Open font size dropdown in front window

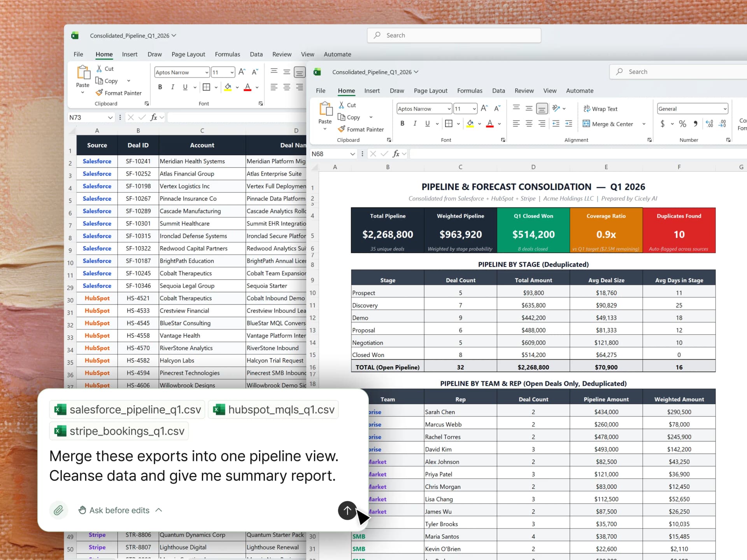(474, 109)
